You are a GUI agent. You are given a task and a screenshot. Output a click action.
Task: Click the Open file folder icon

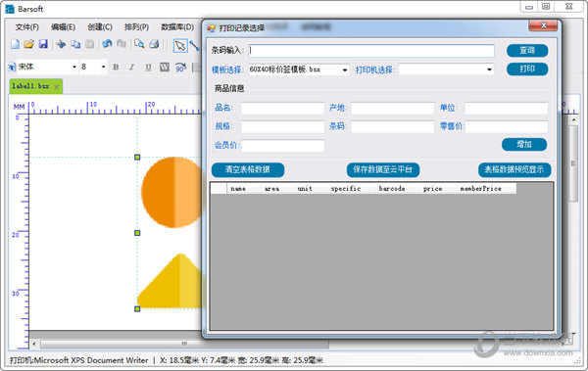pos(28,44)
